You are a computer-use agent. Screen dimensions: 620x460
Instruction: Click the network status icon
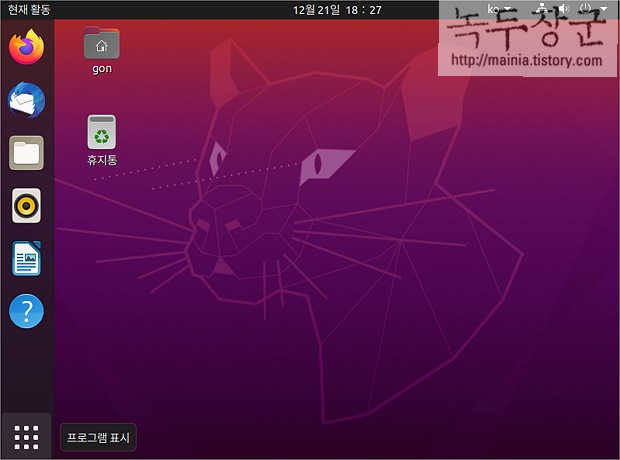click(541, 9)
